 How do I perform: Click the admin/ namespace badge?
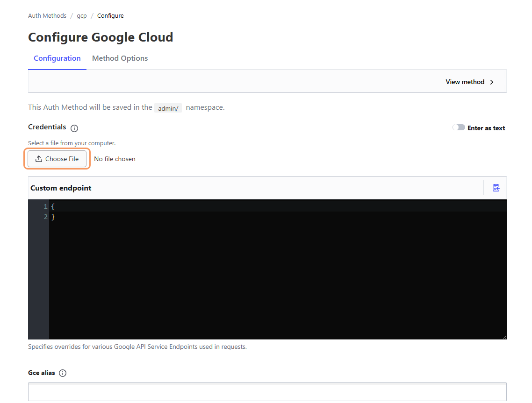click(168, 108)
